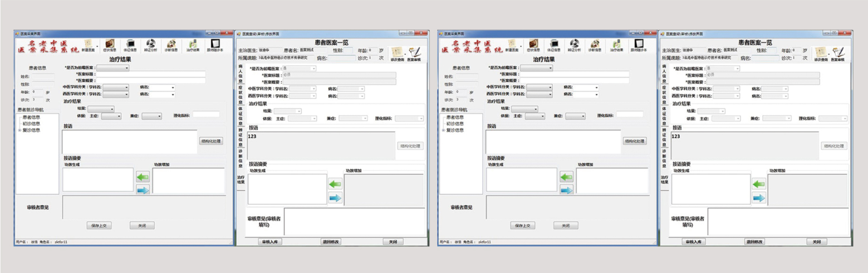868x273 pixels.
Task: Click 审核入库 button in rightmost window
Action: (x=694, y=242)
